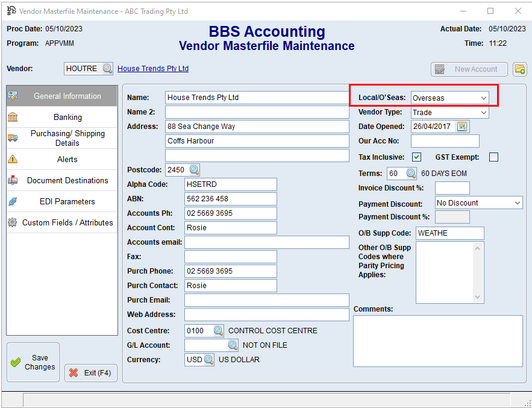Viewport: 532px width, 408px height.
Task: Expand the Local/O'Seas dropdown
Action: 484,98
